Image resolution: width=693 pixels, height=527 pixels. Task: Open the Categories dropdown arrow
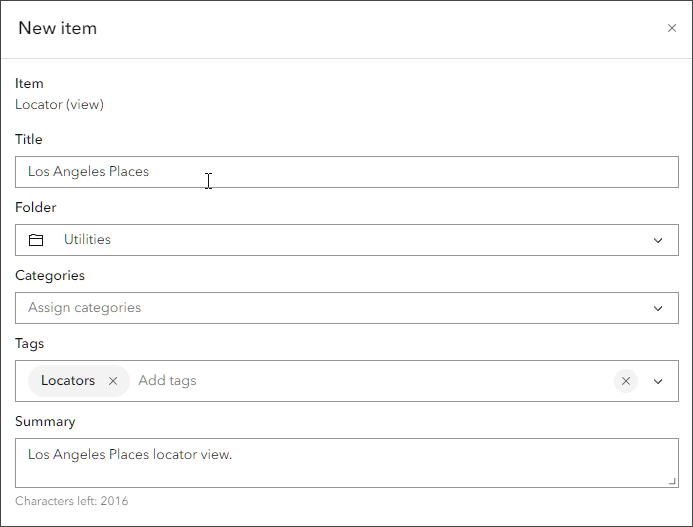point(658,308)
